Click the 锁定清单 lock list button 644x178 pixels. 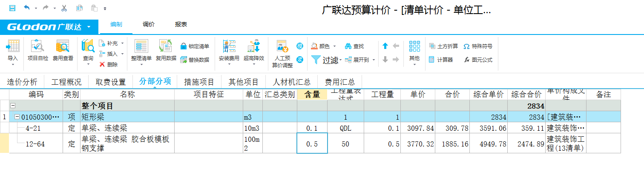click(195, 46)
